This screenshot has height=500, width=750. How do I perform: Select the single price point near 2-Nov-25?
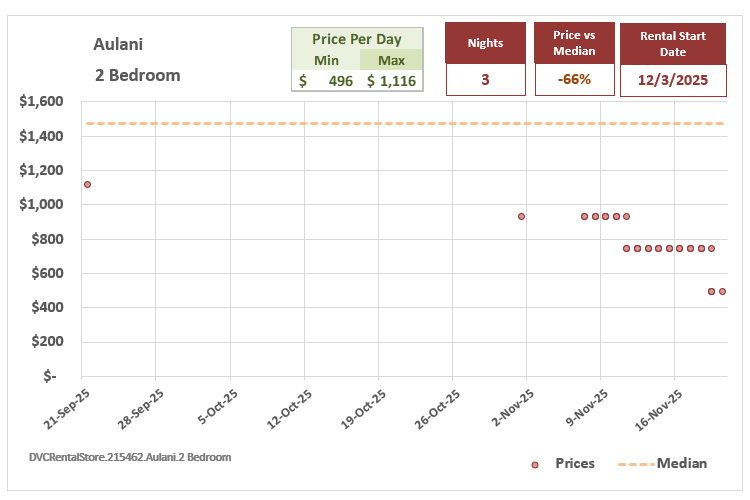pos(521,216)
